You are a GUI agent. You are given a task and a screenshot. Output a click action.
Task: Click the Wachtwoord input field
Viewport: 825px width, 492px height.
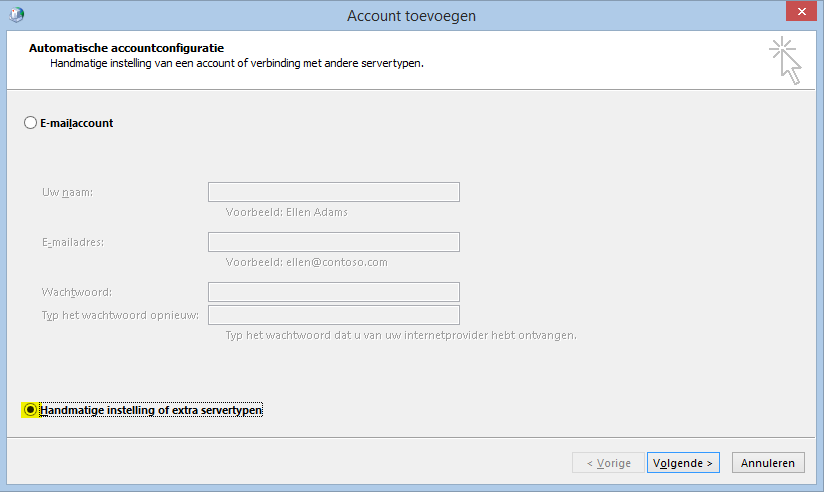coord(333,292)
